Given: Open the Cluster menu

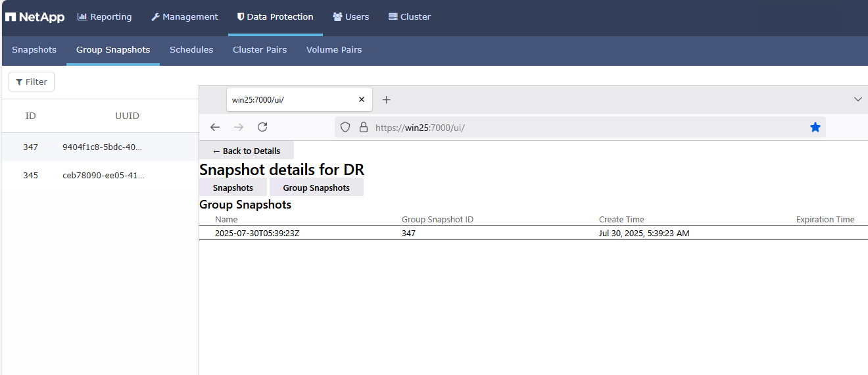Looking at the screenshot, I should (410, 17).
